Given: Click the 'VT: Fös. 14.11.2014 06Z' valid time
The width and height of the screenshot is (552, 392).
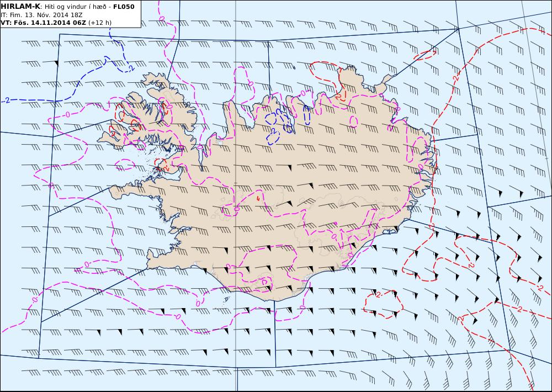Looking at the screenshot, I should tap(43, 23).
